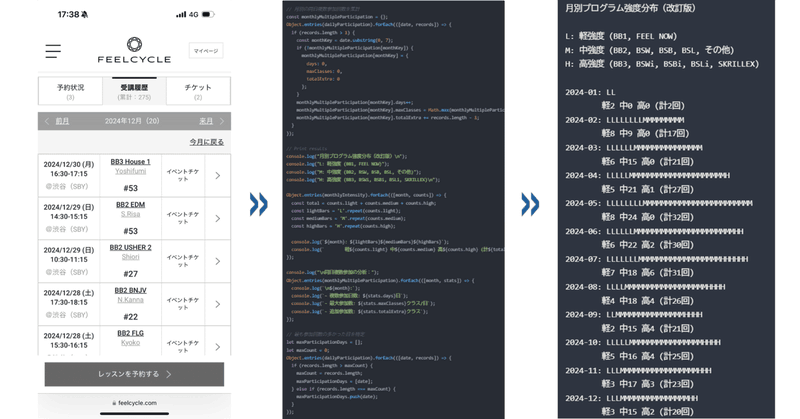This screenshot has width=800, height=419.
Task: Click legend line L: 軽強度 (BB1, FEEL NOW)
Action: click(621, 36)
